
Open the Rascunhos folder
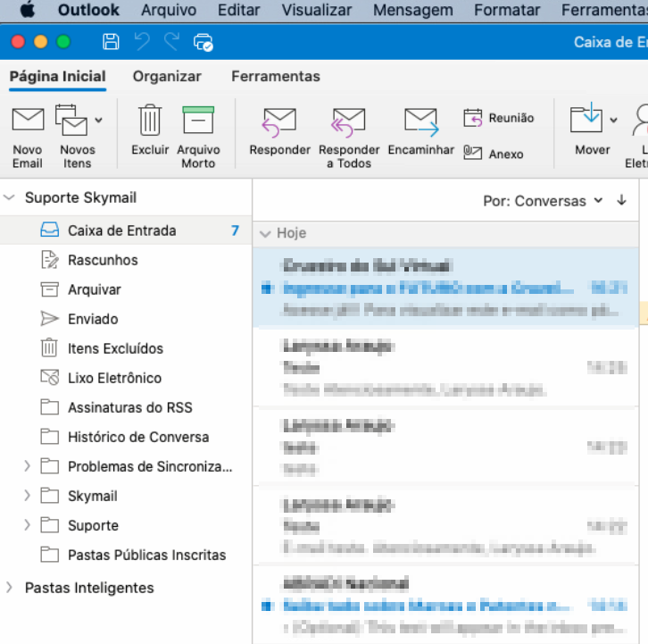coord(126,260)
